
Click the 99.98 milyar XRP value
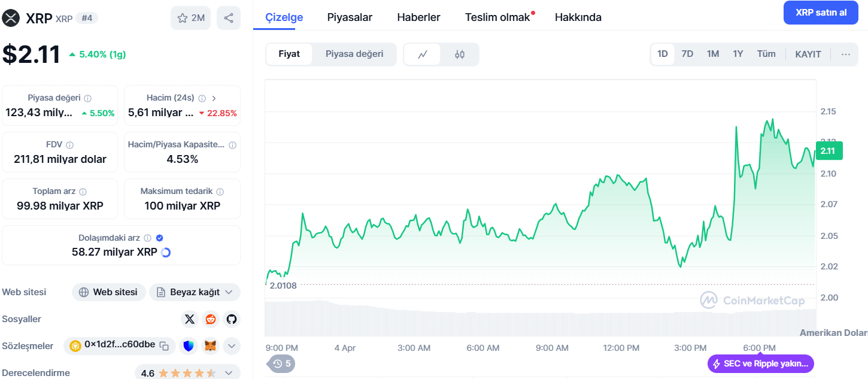60,206
